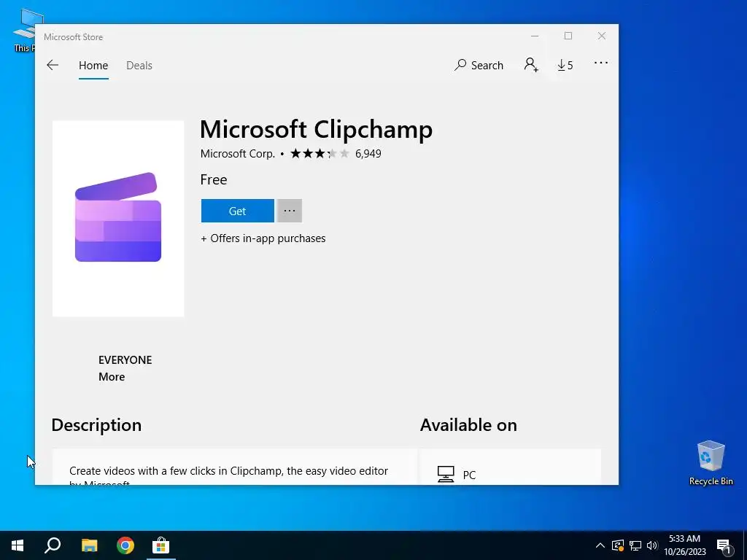Open Downloads and updates showing 5
This screenshot has height=560, width=747.
pos(565,65)
